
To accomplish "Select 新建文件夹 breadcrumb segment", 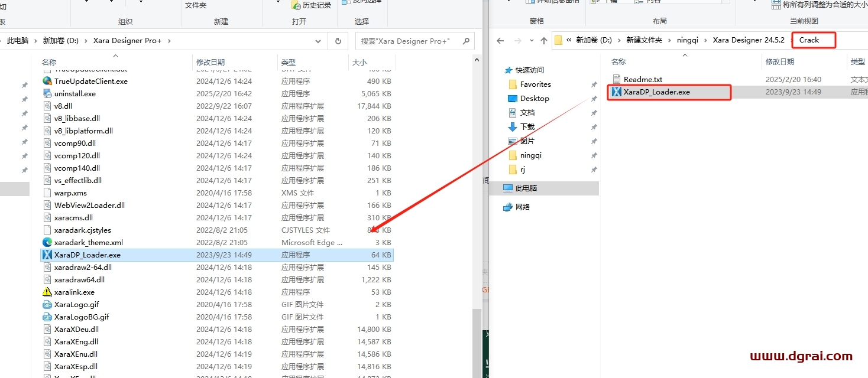I will [644, 40].
